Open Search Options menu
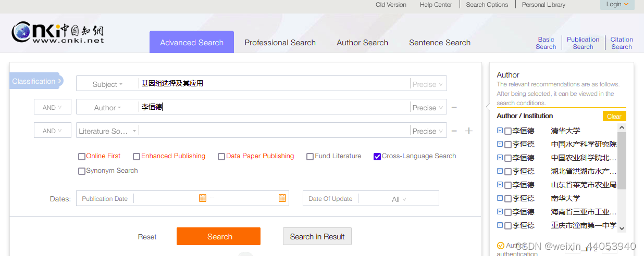 pyautogui.click(x=487, y=5)
